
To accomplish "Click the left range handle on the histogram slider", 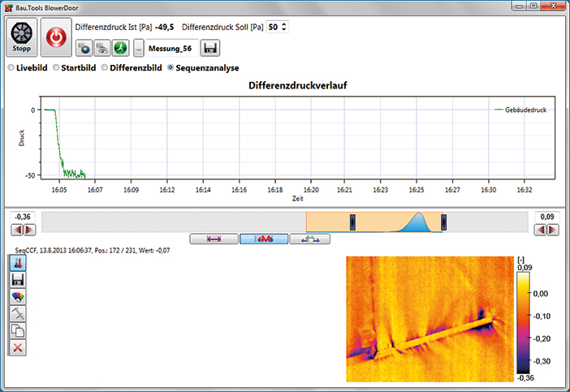I will [x=352, y=222].
